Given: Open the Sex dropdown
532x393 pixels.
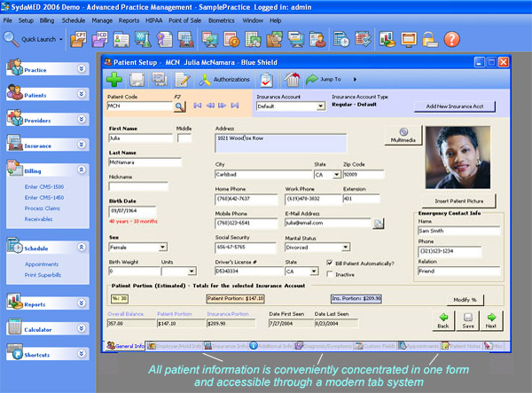Looking at the screenshot, I should 162,247.
